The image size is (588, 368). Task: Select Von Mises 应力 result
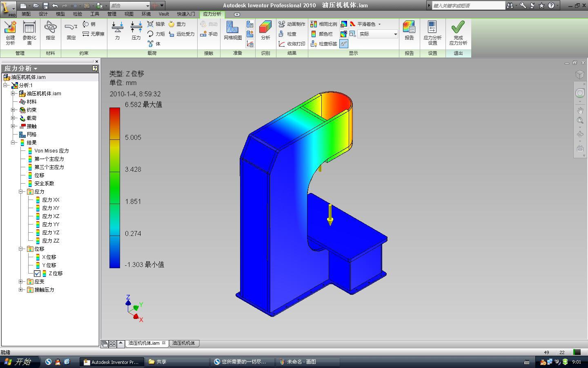51,151
